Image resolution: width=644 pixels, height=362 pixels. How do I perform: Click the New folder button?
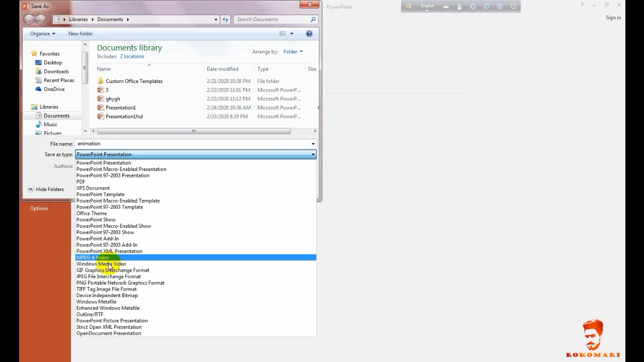[x=80, y=34]
